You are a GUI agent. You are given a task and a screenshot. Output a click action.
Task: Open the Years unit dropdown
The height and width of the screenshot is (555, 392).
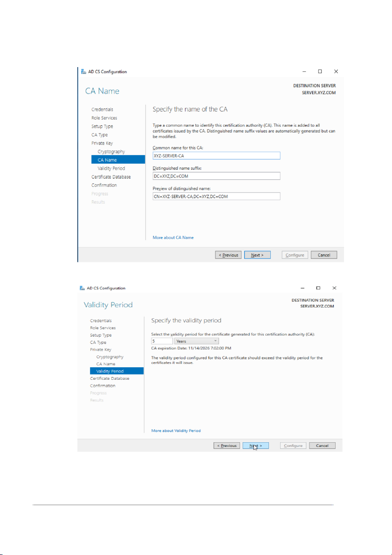(x=197, y=341)
